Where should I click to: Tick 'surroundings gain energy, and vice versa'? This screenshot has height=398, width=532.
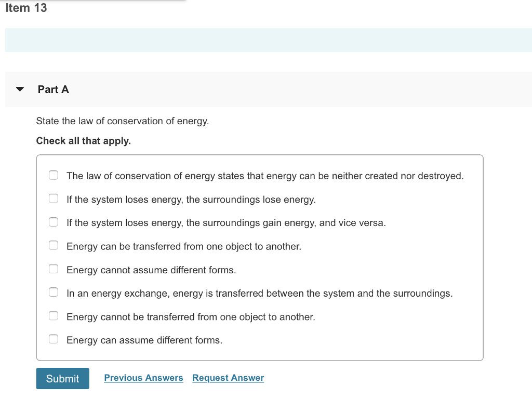(54, 222)
